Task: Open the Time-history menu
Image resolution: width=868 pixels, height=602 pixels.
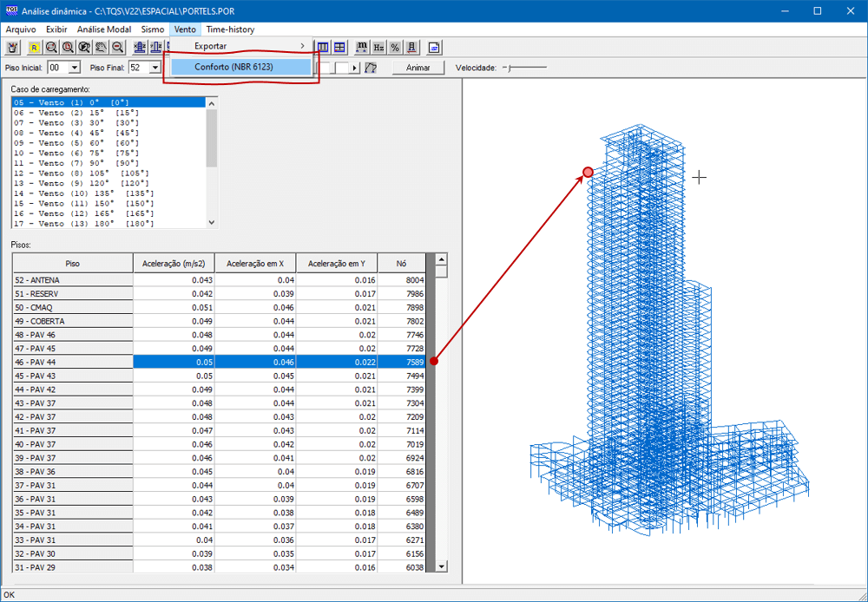Action: pos(230,29)
